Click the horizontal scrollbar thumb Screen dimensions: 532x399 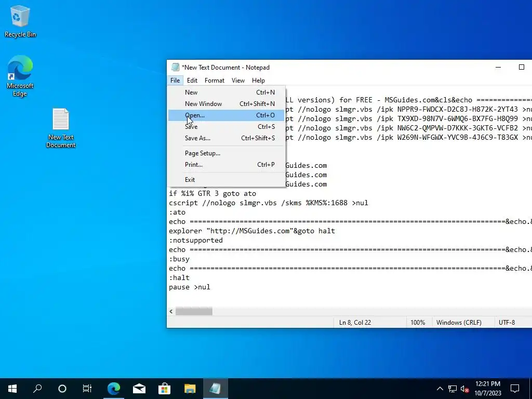click(194, 311)
